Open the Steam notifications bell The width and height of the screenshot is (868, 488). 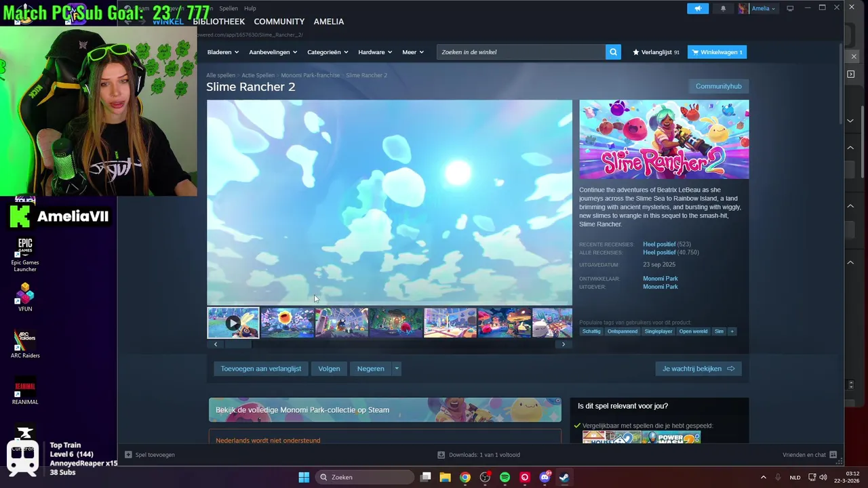(x=723, y=8)
